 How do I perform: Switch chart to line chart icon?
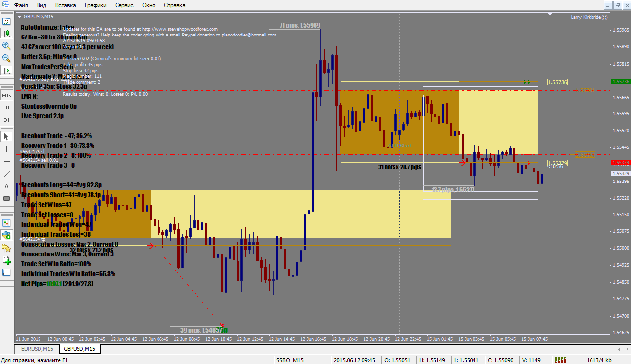[x=6, y=21]
